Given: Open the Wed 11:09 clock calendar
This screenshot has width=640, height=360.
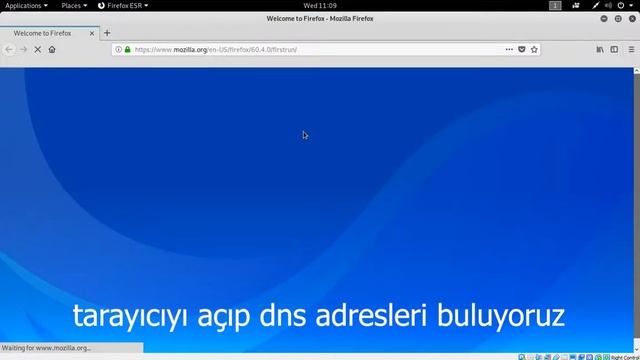Looking at the screenshot, I should pyautogui.click(x=320, y=6).
